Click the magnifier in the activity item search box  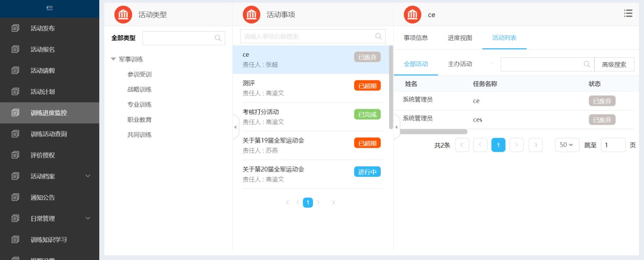(x=379, y=36)
